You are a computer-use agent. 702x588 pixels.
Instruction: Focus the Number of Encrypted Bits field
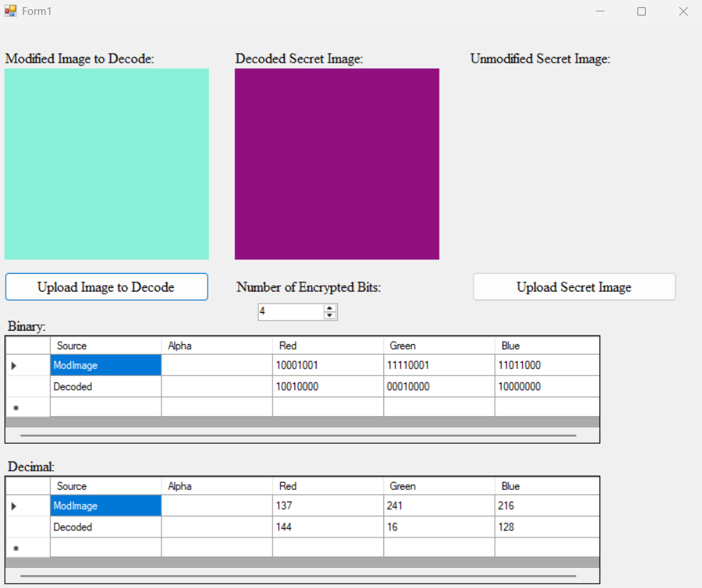coord(290,311)
